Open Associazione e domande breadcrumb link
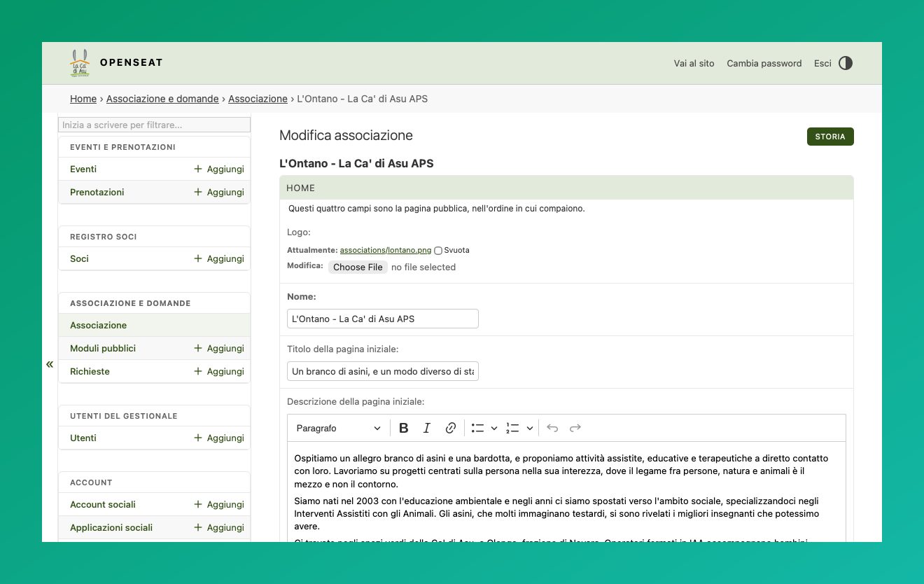Viewport: 924px width, 584px height. click(x=162, y=99)
